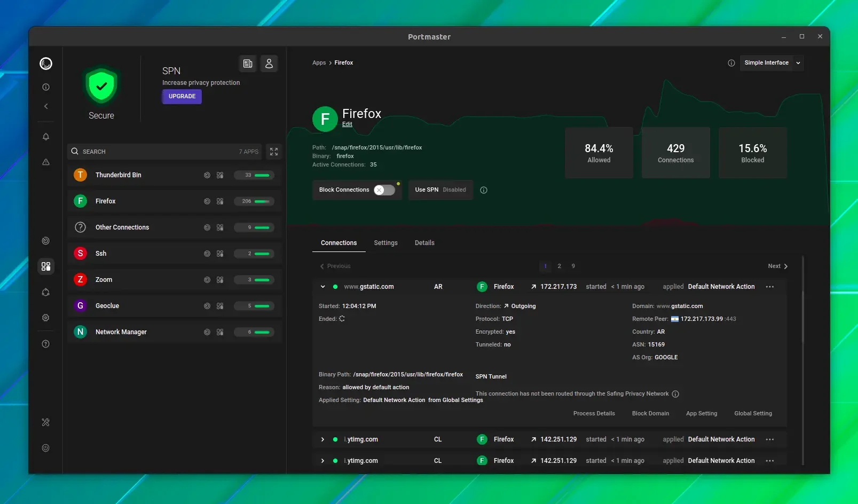Viewport: 858px width, 504px height.
Task: Click the Portmaster logo icon
Action: click(46, 64)
